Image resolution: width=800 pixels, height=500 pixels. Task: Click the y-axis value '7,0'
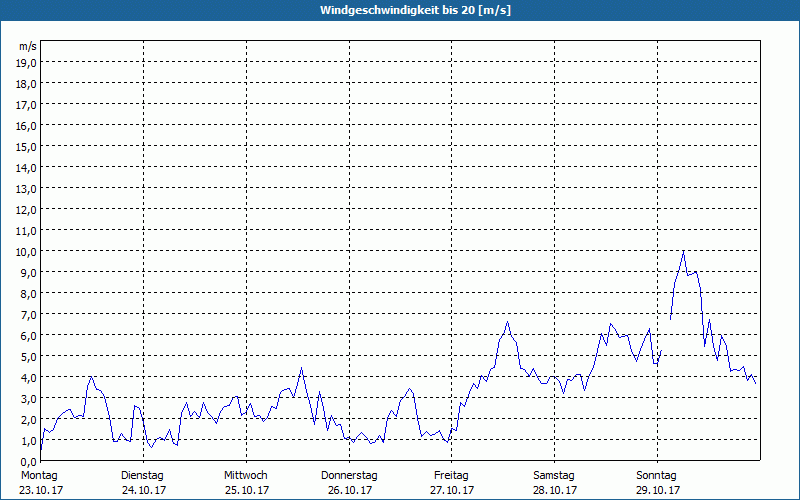click(x=30, y=315)
